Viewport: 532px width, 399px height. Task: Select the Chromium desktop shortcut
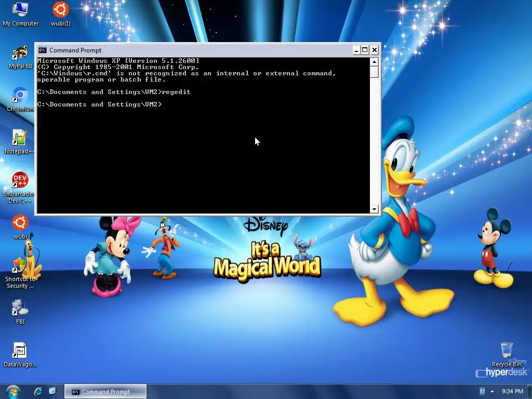click(x=20, y=99)
